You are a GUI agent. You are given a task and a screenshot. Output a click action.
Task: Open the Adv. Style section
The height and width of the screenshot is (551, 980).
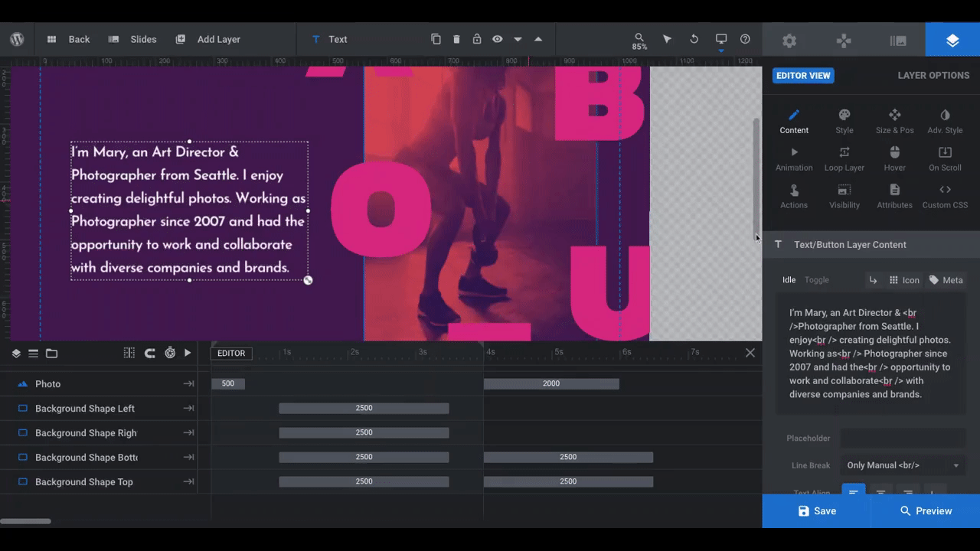[945, 122]
